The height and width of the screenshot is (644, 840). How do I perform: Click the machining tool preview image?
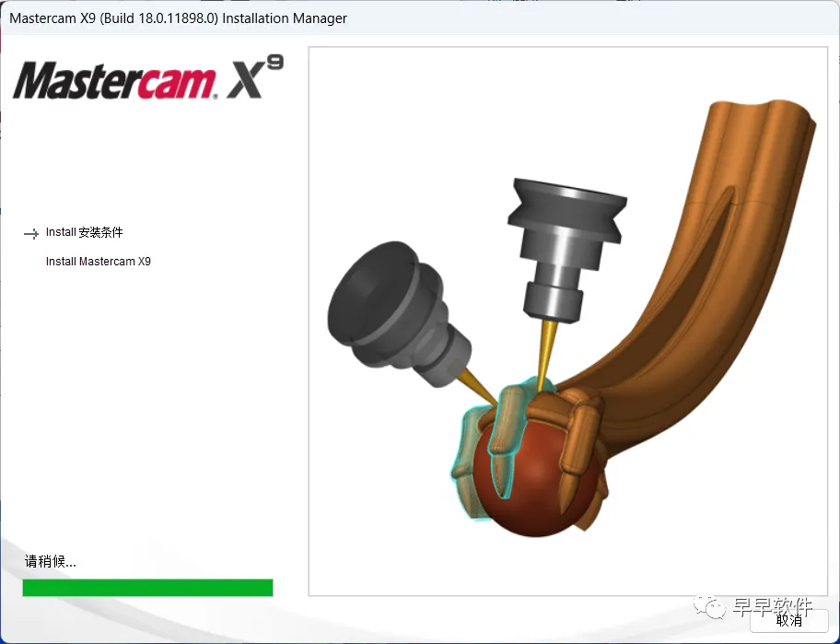pos(568,321)
